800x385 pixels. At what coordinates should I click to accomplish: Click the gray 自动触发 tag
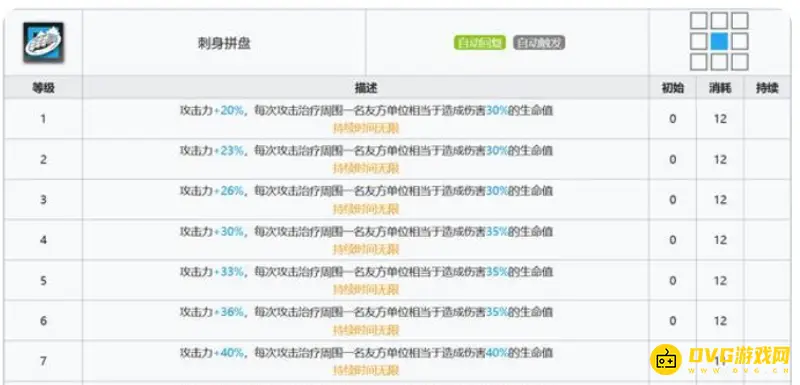tap(539, 43)
